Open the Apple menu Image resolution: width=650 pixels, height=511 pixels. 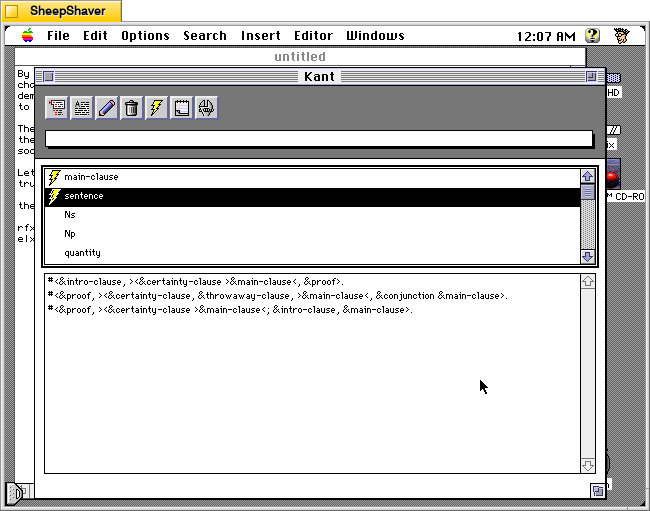[x=27, y=36]
